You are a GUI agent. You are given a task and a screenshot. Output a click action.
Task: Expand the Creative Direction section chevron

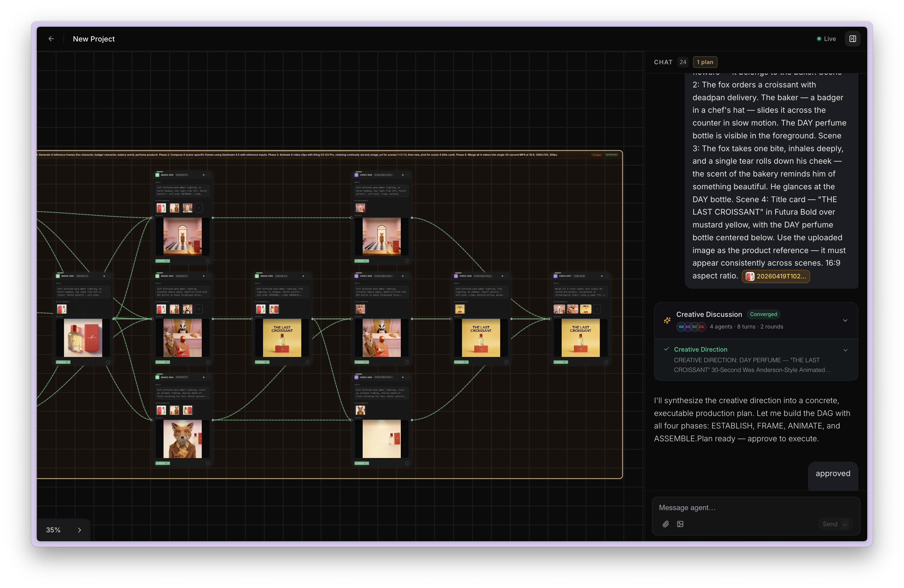pos(845,350)
